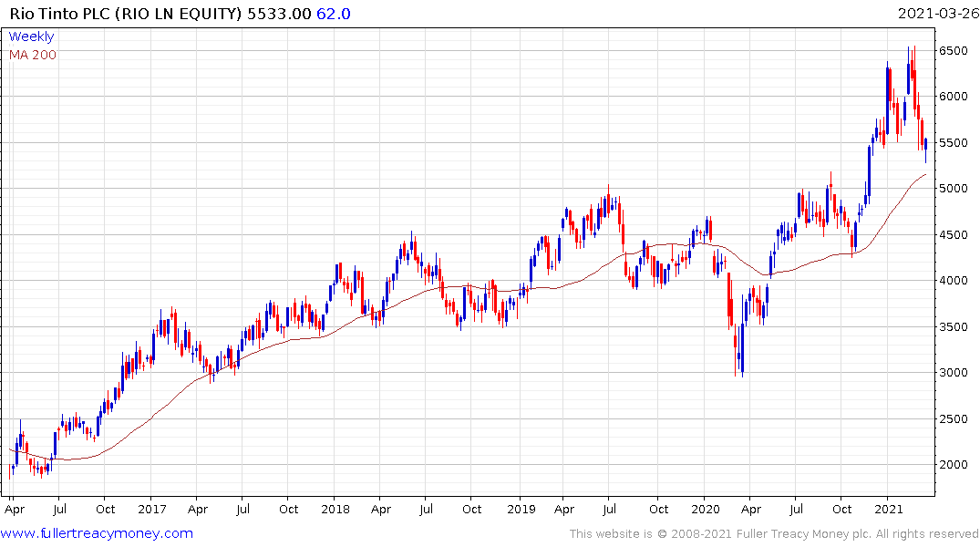Click the copyright notice 'Fuller Treacy Money plc'
The image size is (980, 547).
click(804, 534)
